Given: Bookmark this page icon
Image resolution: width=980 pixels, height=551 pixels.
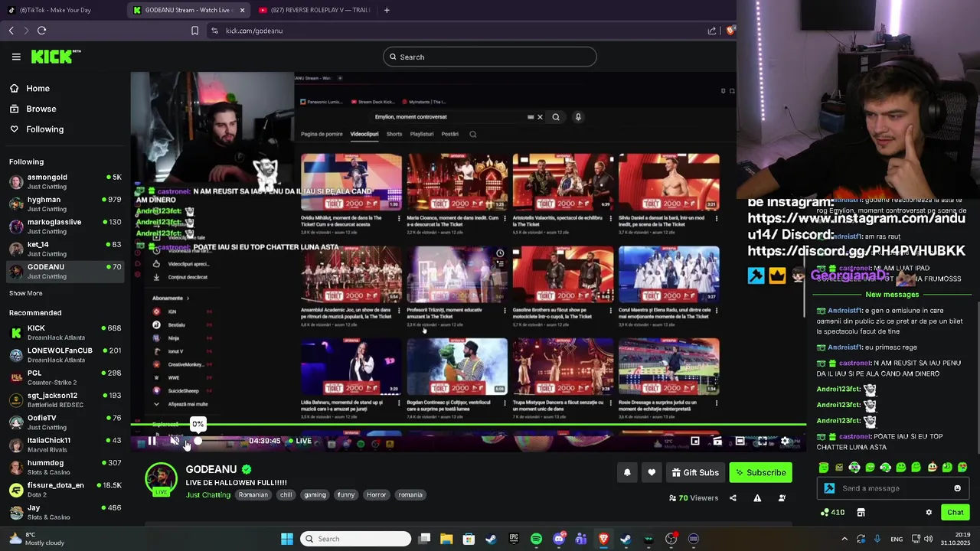Looking at the screenshot, I should 194,31.
